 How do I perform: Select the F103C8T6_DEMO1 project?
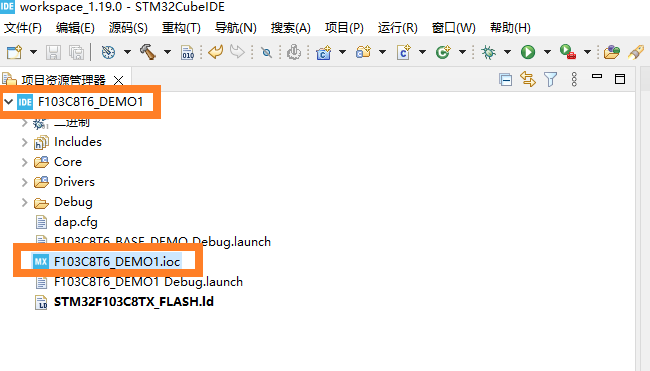click(x=90, y=102)
